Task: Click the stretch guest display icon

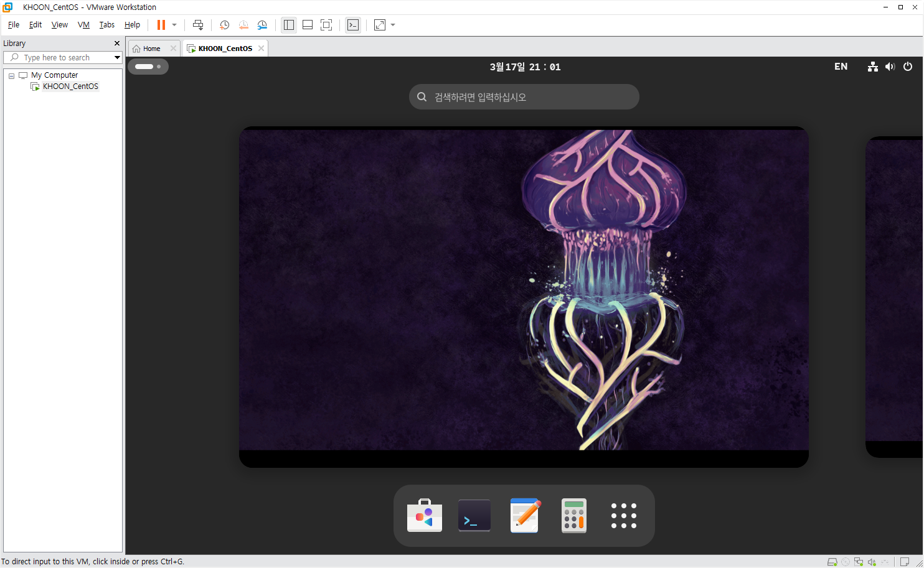Action: 380,25
